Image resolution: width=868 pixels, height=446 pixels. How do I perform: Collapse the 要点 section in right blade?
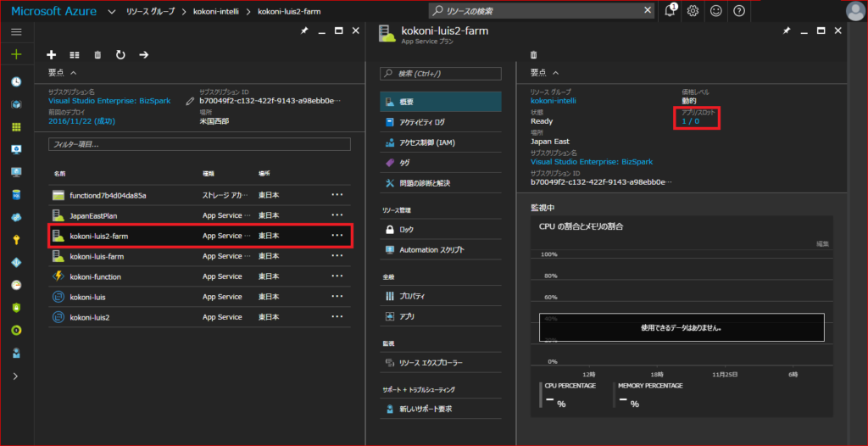tap(555, 74)
